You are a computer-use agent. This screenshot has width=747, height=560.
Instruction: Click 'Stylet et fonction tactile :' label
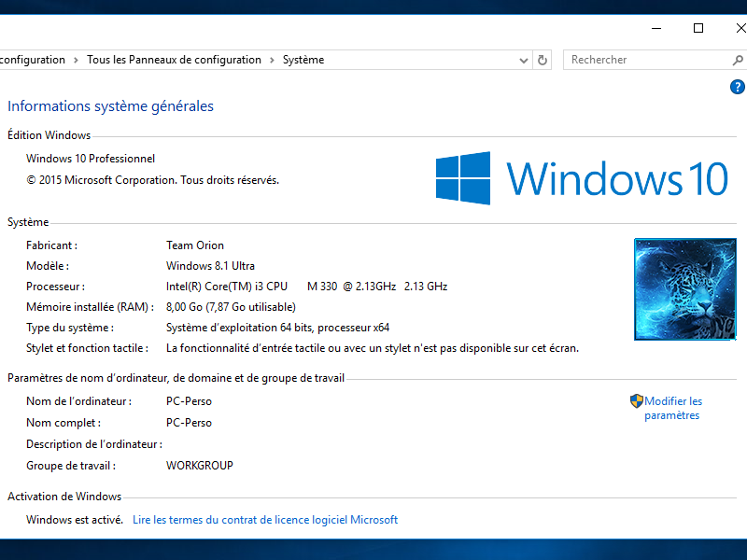87,348
